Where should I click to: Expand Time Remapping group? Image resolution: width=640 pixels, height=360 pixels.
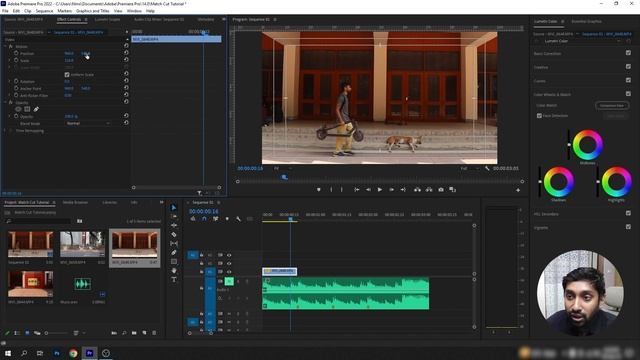[x=5, y=131]
